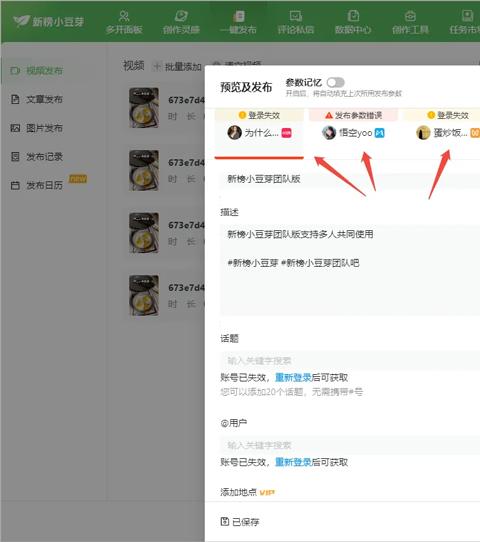Open 多开面板 in the top navigation
480x542 pixels.
(124, 22)
